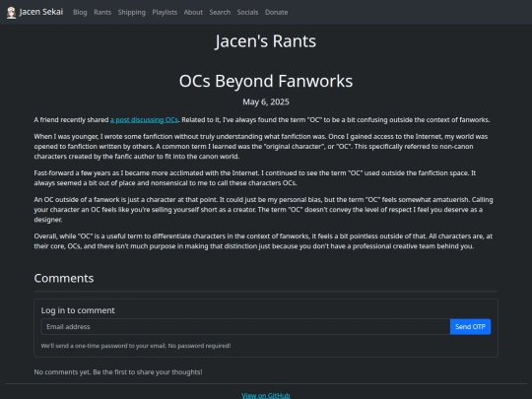Click paragraph starting 'Overall, while "OC"'
This screenshot has width=532, height=399.
(263, 241)
